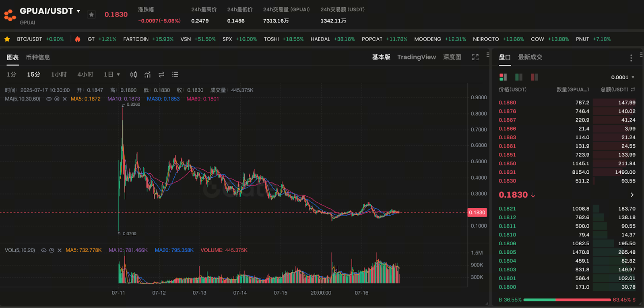
Task: Open the chart list settings icon
Action: point(175,74)
